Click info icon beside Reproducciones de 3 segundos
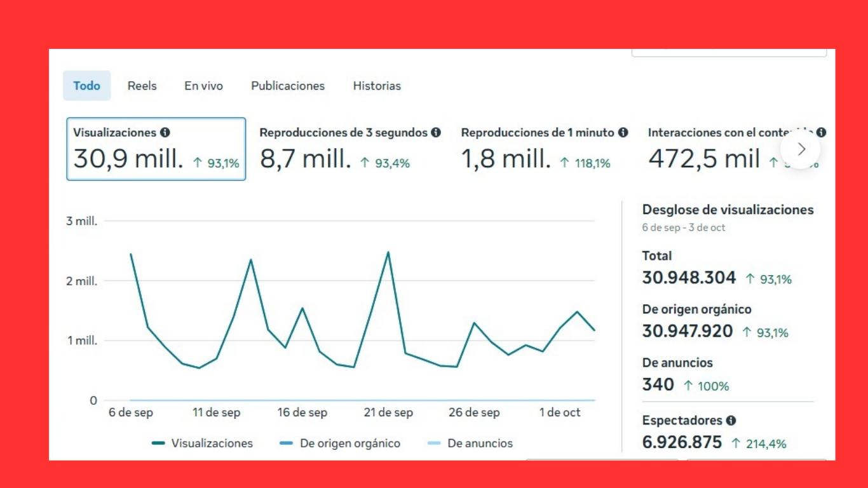 tap(436, 133)
